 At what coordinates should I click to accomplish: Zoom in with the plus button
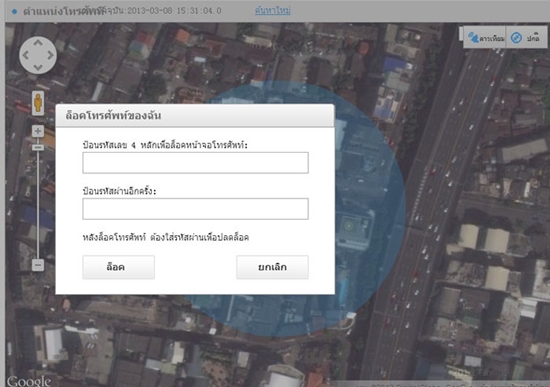click(38, 131)
